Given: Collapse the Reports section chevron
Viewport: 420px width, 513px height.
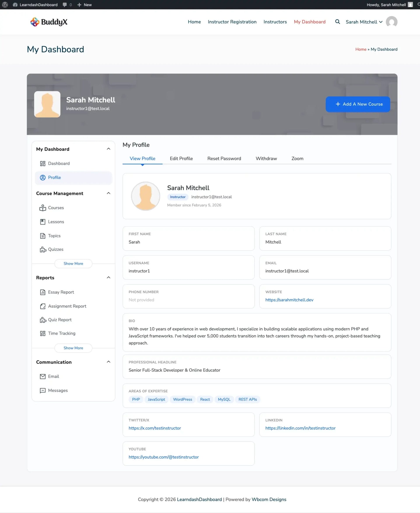Looking at the screenshot, I should [108, 277].
